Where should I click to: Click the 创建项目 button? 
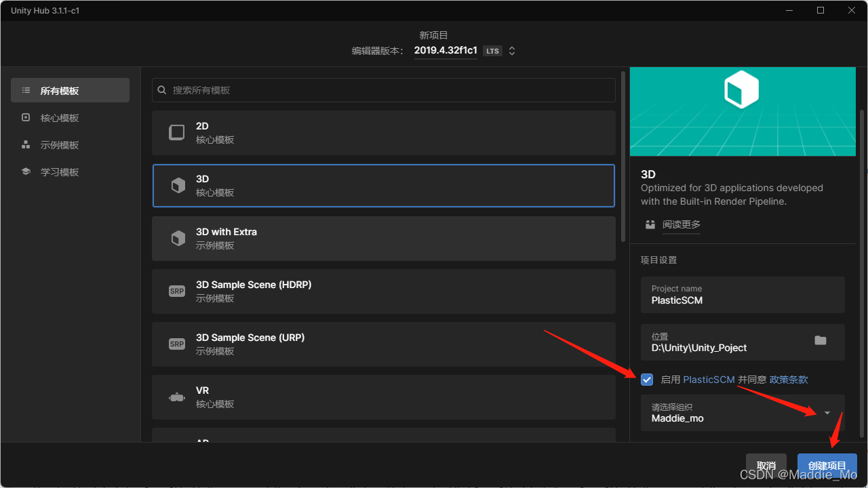click(x=827, y=466)
